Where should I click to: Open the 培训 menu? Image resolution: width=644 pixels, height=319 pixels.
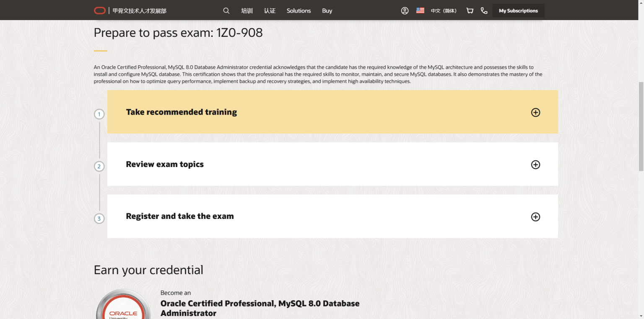click(x=247, y=10)
